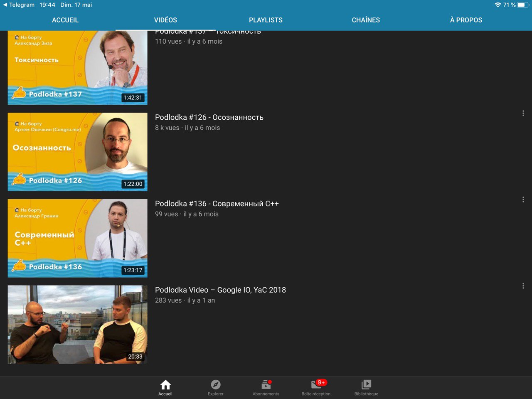Open the Abonnements subscriptions icon
Image resolution: width=532 pixels, height=399 pixels.
click(266, 384)
